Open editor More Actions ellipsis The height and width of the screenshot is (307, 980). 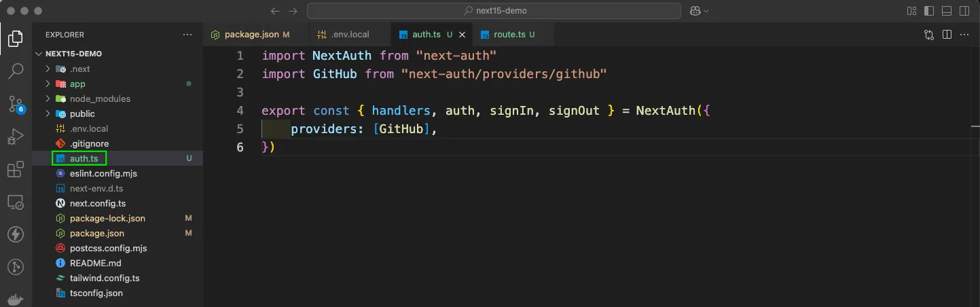[964, 35]
